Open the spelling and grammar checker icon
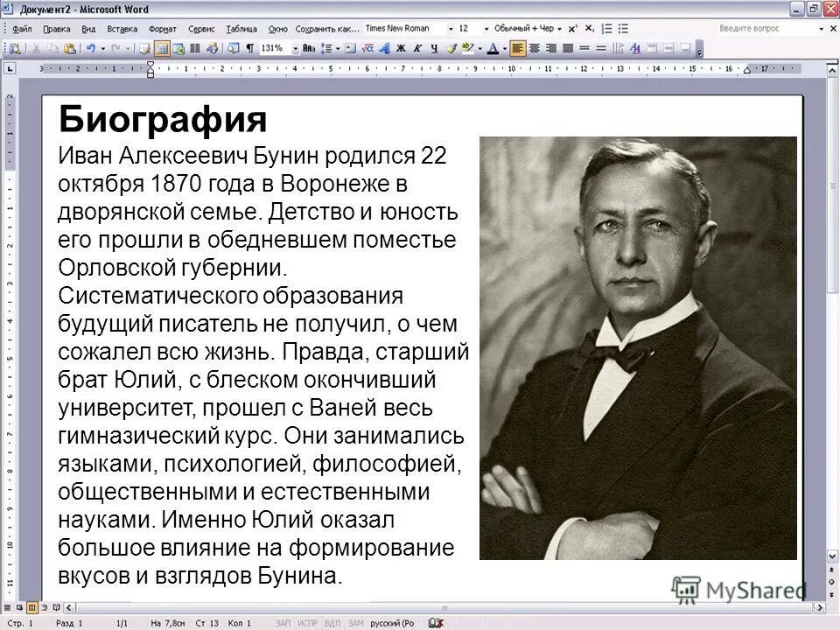Screen dimensions: 840x630 15,48
